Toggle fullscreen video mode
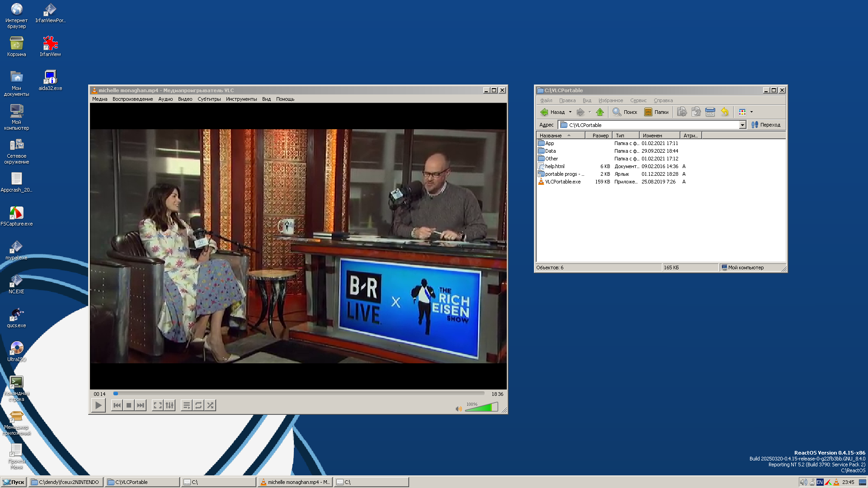 157,405
